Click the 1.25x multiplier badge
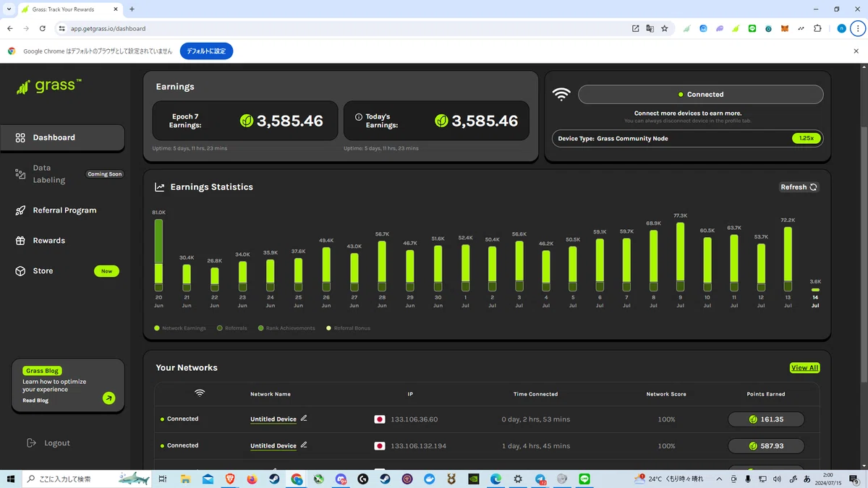The width and height of the screenshot is (868, 488). [807, 138]
